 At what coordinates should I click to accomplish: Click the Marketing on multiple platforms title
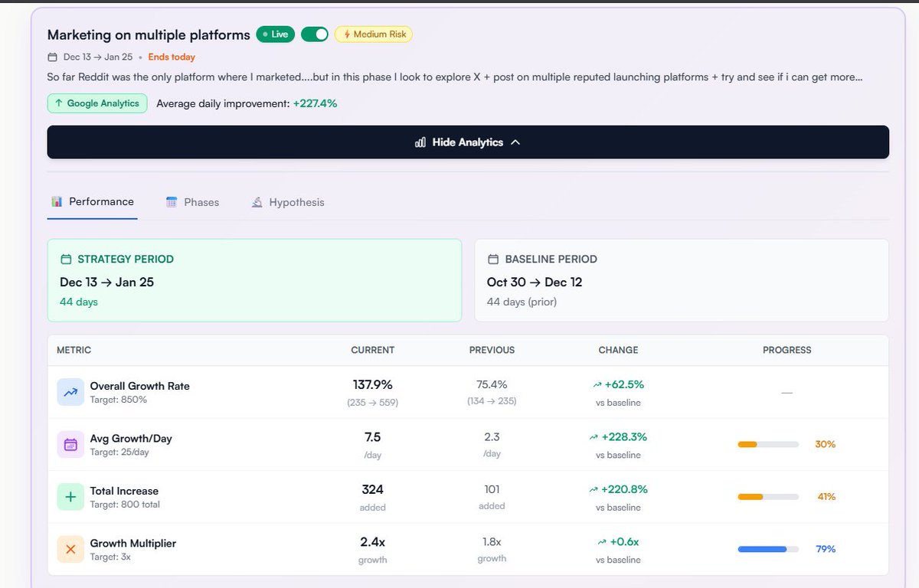pos(149,35)
